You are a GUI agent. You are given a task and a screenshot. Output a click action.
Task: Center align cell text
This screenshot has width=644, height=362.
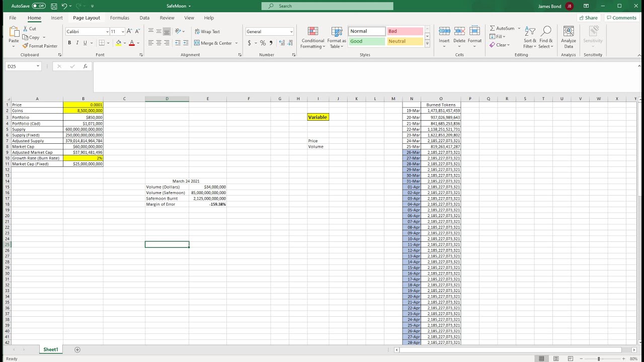(158, 43)
